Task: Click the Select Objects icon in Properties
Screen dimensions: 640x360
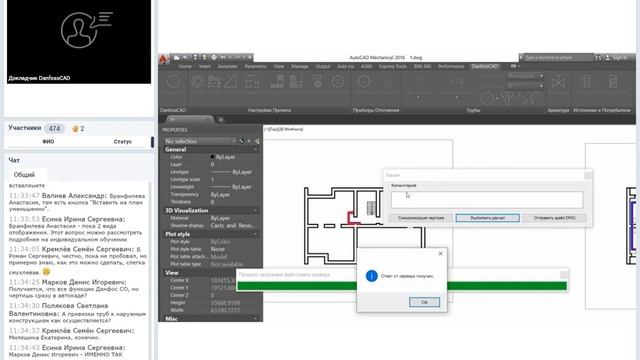Action: 249,141
